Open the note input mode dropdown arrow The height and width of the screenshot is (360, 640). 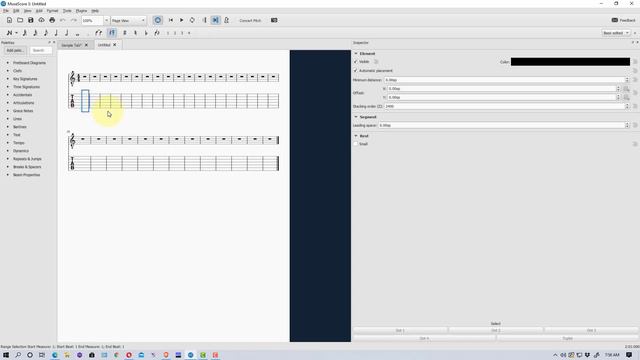(16, 33)
